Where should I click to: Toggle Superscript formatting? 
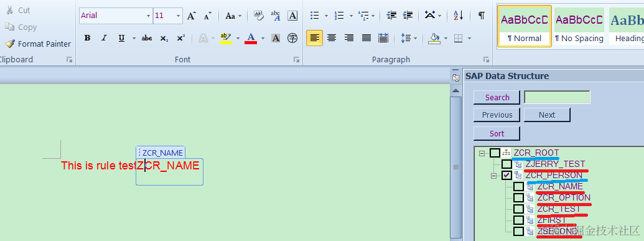(x=180, y=38)
